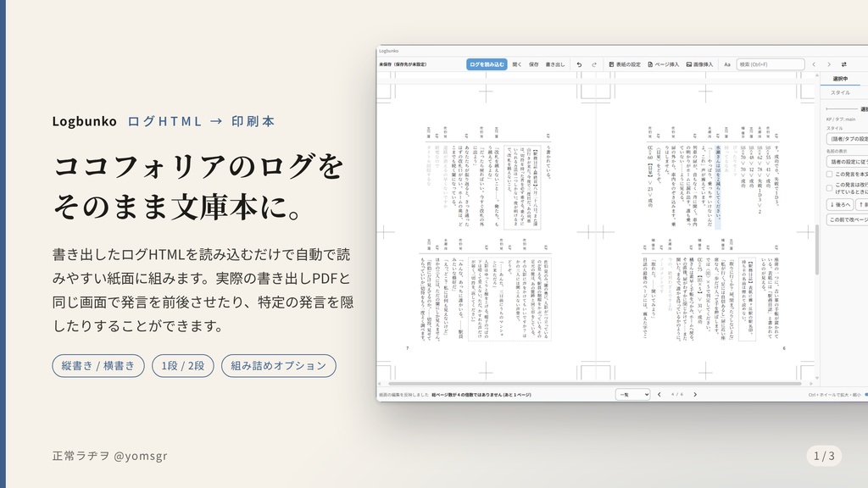Click the 総ページ数が4の倍数ではありません status message
This screenshot has width=868, height=488.
tap(481, 395)
